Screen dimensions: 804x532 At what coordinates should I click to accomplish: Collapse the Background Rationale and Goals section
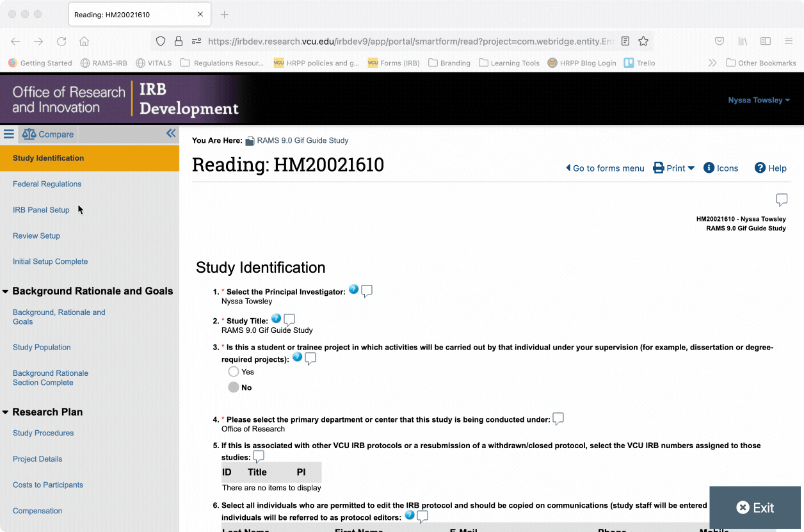point(6,292)
